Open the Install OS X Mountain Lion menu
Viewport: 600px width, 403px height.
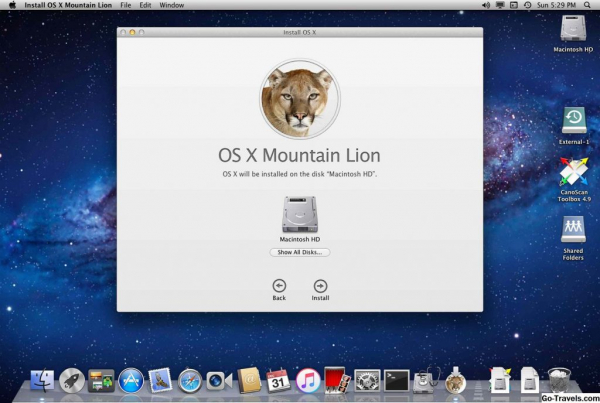(68, 5)
